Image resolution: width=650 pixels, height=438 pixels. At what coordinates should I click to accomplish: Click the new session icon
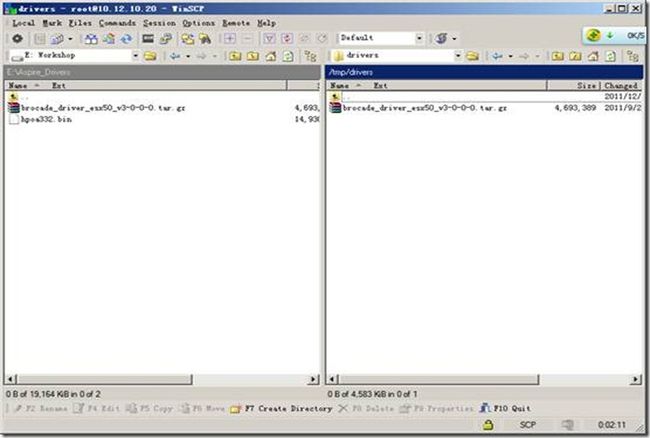[57, 39]
